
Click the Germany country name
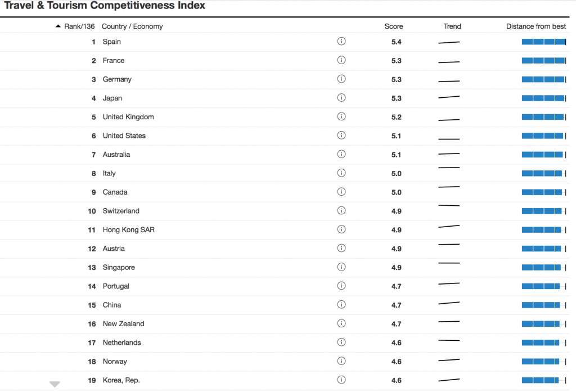pyautogui.click(x=117, y=79)
